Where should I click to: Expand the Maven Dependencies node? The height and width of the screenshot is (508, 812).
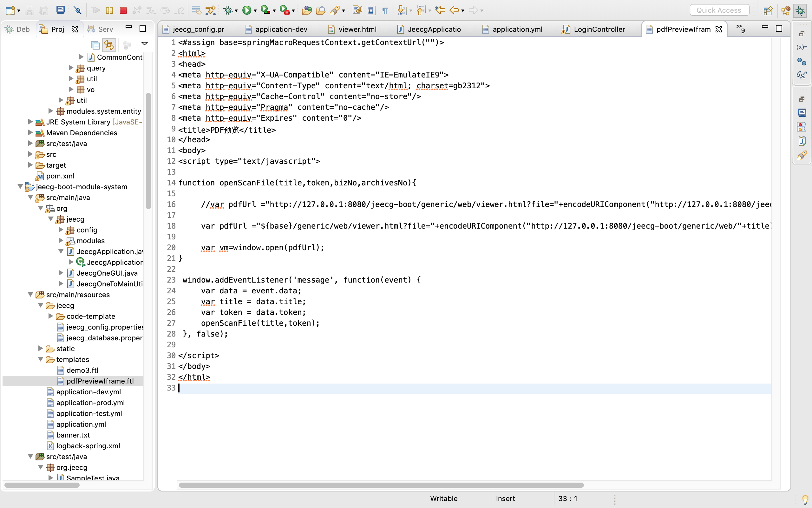click(30, 132)
